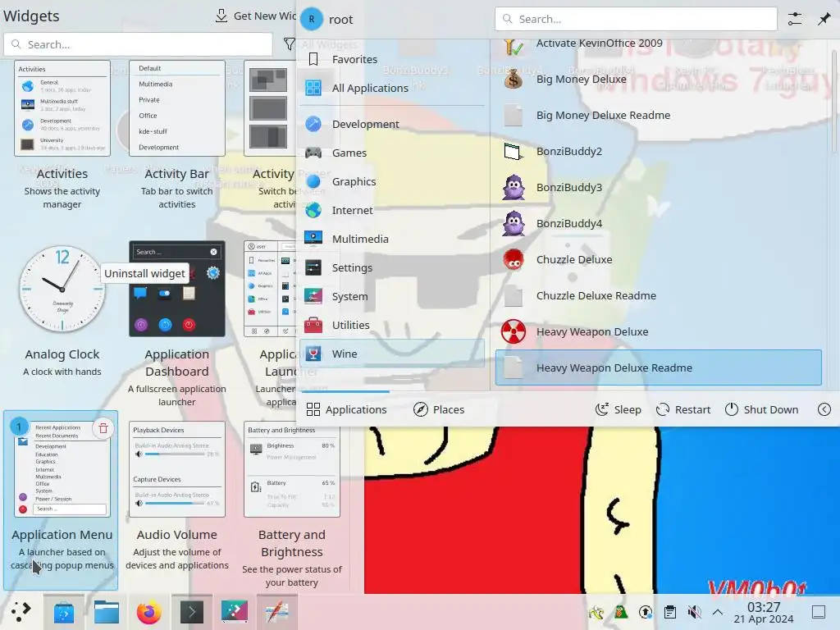
Task: Select the Analog Clock widget
Action: tap(62, 309)
